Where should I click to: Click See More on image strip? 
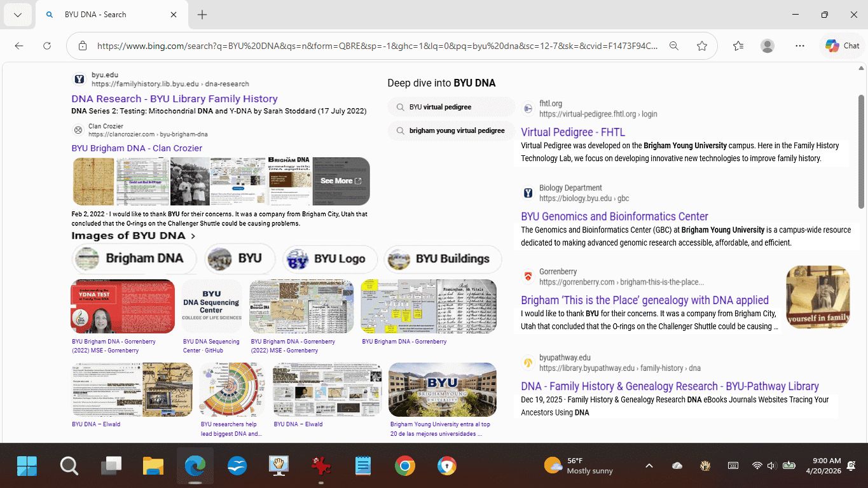pyautogui.click(x=341, y=181)
